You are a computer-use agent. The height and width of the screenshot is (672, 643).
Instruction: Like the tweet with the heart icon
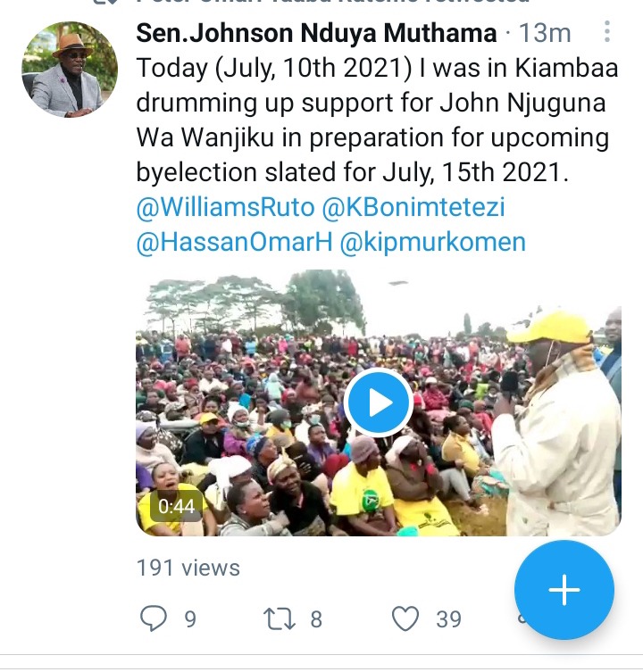click(405, 618)
